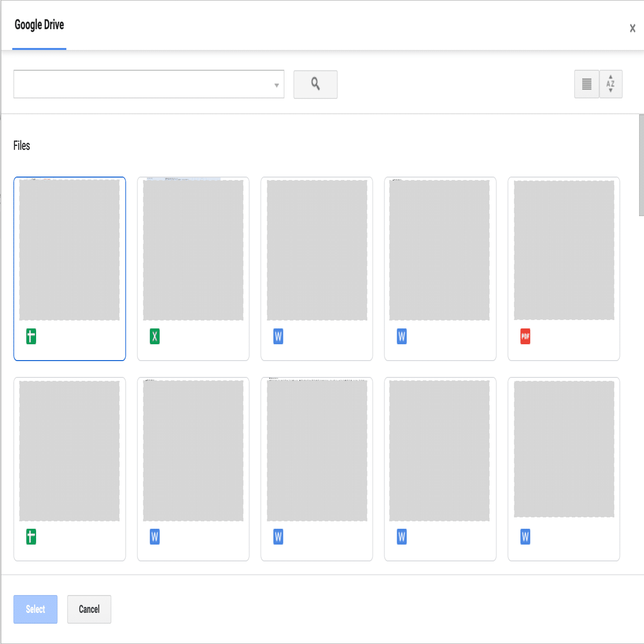Switch to list view layout
Viewport: 644px width, 644px height.
[x=586, y=84]
